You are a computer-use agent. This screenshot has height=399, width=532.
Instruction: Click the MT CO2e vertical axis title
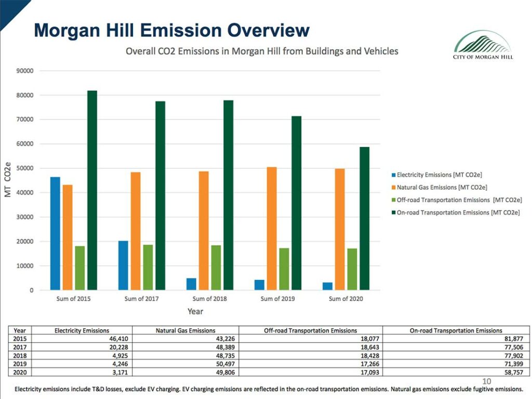tap(8, 180)
